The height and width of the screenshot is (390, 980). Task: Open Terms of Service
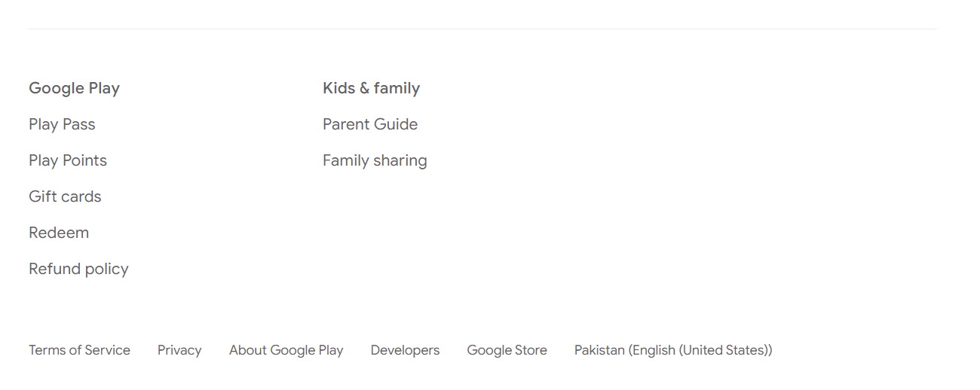(x=79, y=350)
